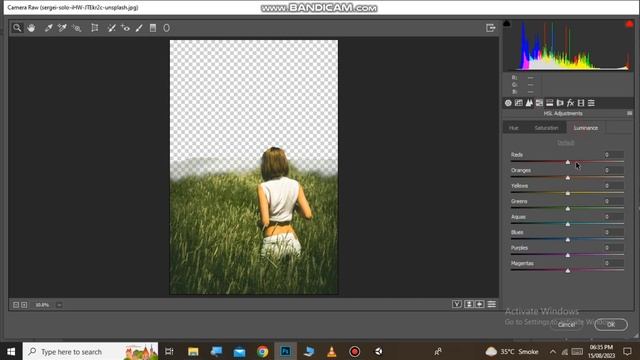The width and height of the screenshot is (640, 360).
Task: Click the Oranges value field
Action: coord(613,170)
